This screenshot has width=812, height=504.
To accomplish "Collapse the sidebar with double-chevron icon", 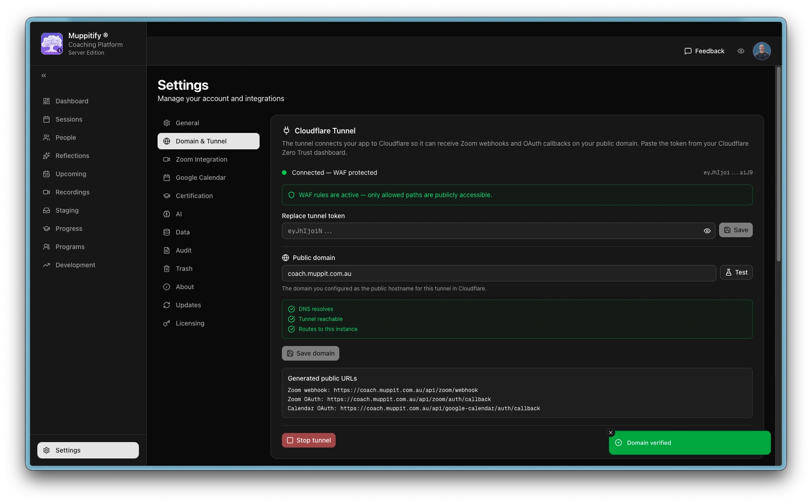I will tap(44, 76).
